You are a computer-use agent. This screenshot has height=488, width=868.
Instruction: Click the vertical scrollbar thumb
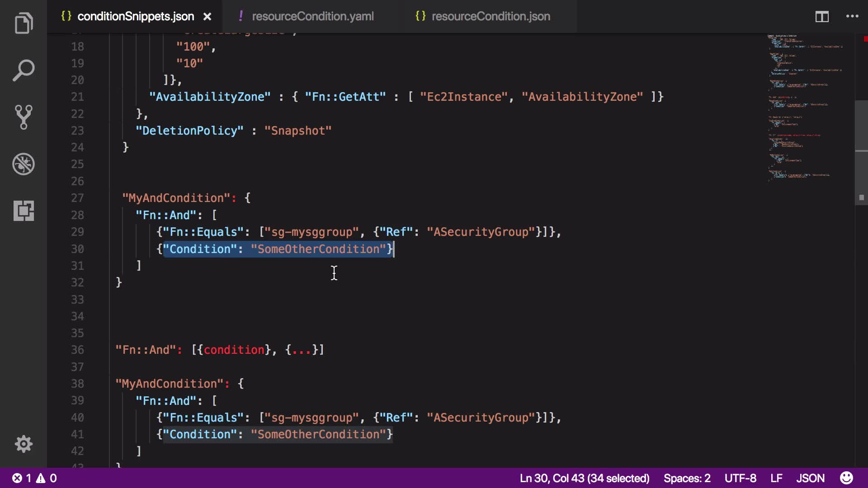[x=861, y=127]
